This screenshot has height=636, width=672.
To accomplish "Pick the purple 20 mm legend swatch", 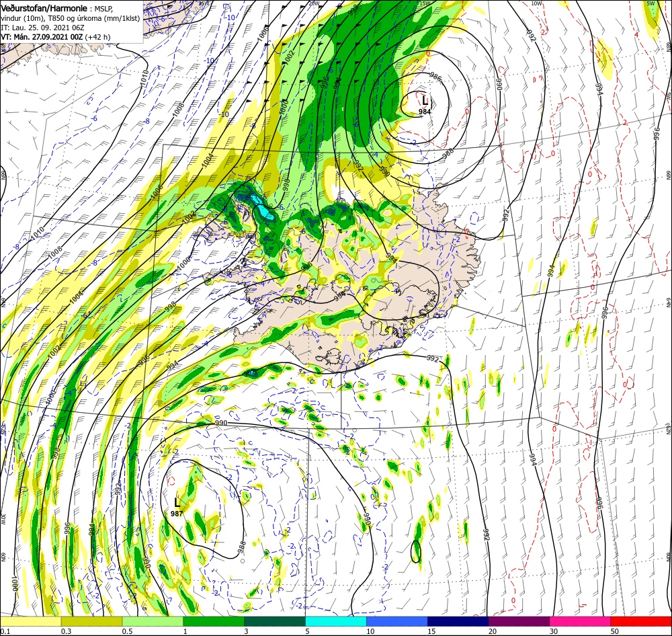I will click(x=519, y=621).
